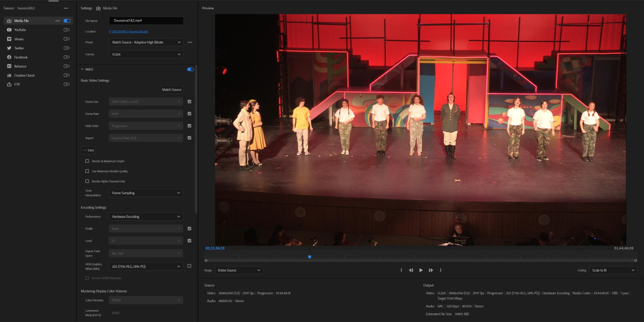
Task: Enable Vimeo publishing toggle
Action: pos(67,39)
